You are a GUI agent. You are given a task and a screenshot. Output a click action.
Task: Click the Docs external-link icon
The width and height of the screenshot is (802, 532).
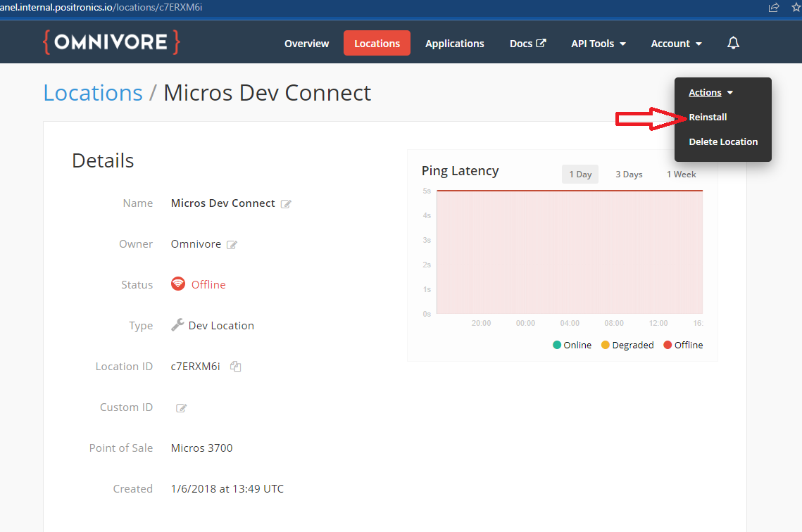click(x=541, y=43)
